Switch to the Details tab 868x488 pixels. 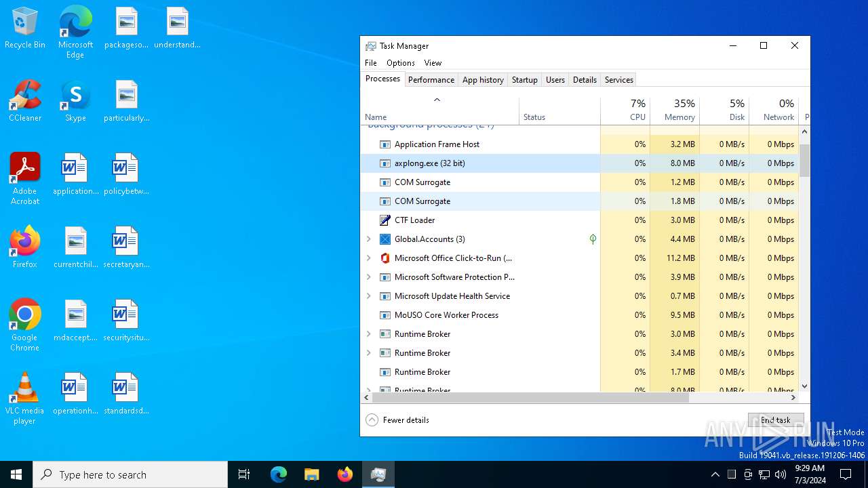click(585, 80)
